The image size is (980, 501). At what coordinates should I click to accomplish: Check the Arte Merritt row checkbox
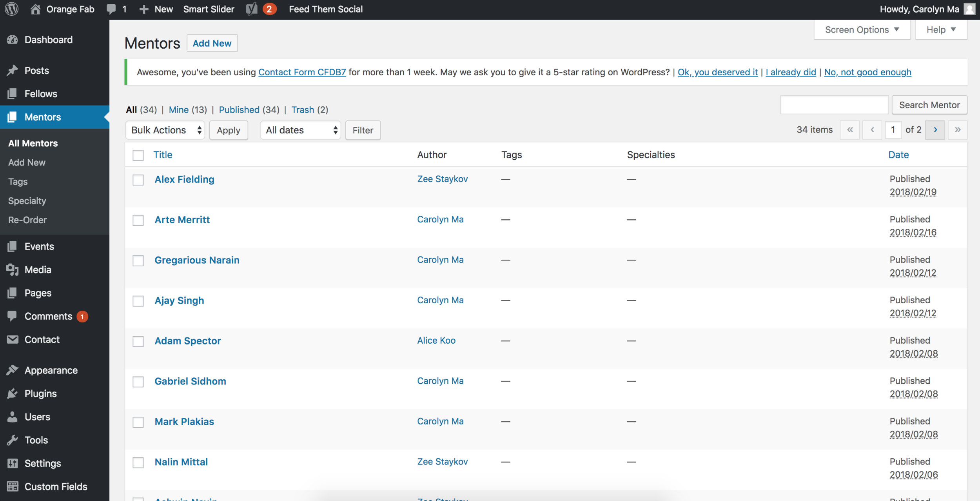click(138, 220)
